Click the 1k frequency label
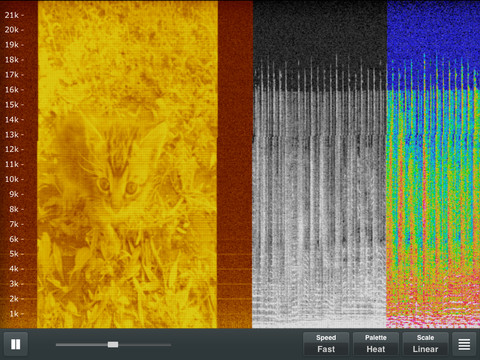 tap(14, 314)
